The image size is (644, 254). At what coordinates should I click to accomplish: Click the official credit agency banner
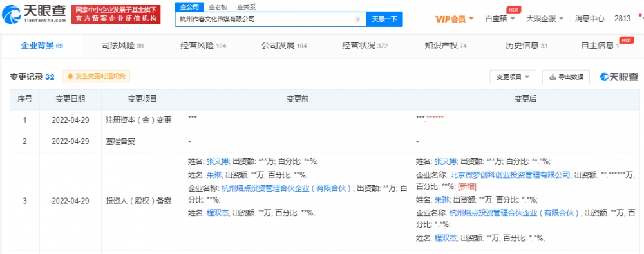pyautogui.click(x=116, y=14)
